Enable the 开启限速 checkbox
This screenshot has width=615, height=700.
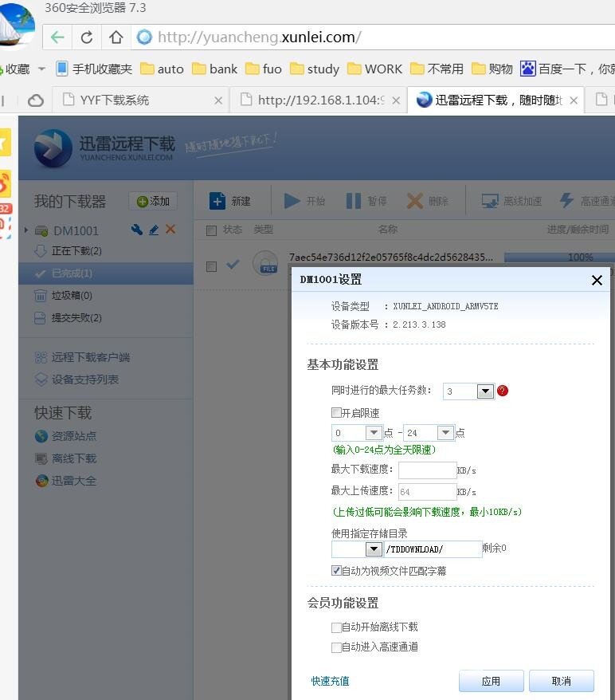(336, 412)
